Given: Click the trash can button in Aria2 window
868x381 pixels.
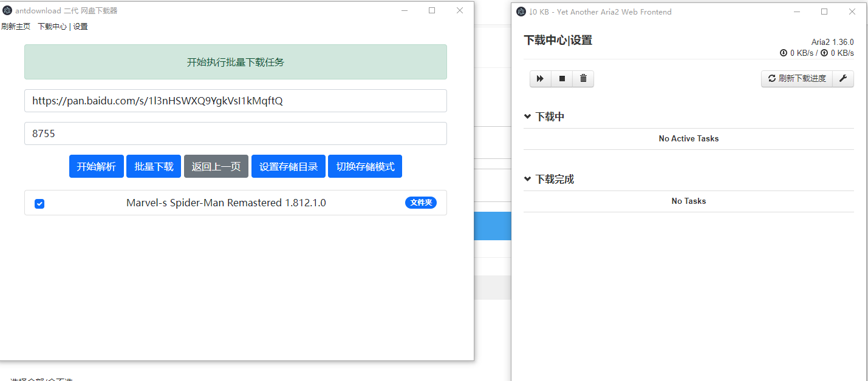Looking at the screenshot, I should [x=583, y=79].
